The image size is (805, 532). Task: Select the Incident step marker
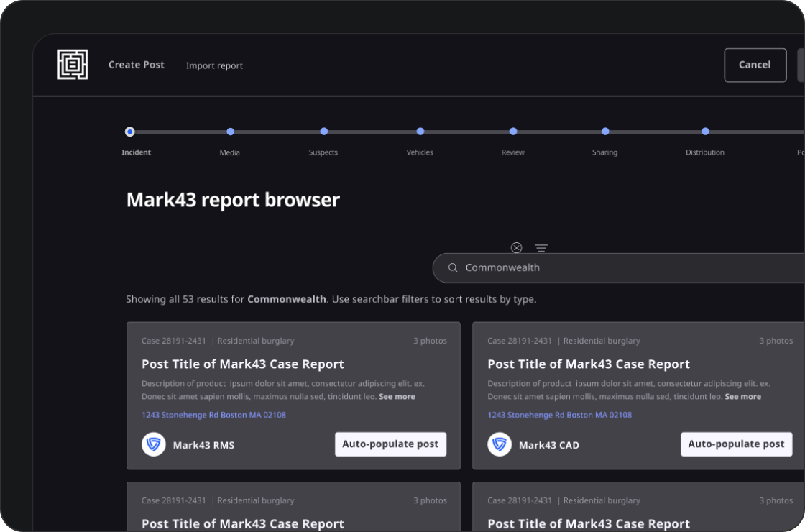[x=130, y=132]
